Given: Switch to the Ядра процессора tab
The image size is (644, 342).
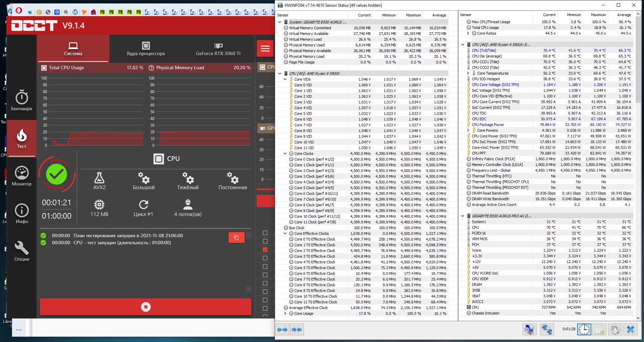Looking at the screenshot, I should [x=146, y=48].
